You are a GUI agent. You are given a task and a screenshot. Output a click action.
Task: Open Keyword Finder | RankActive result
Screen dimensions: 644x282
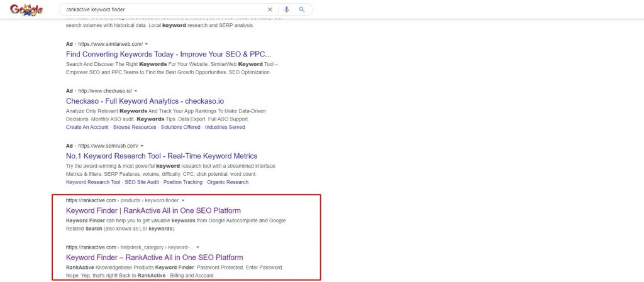click(x=153, y=210)
